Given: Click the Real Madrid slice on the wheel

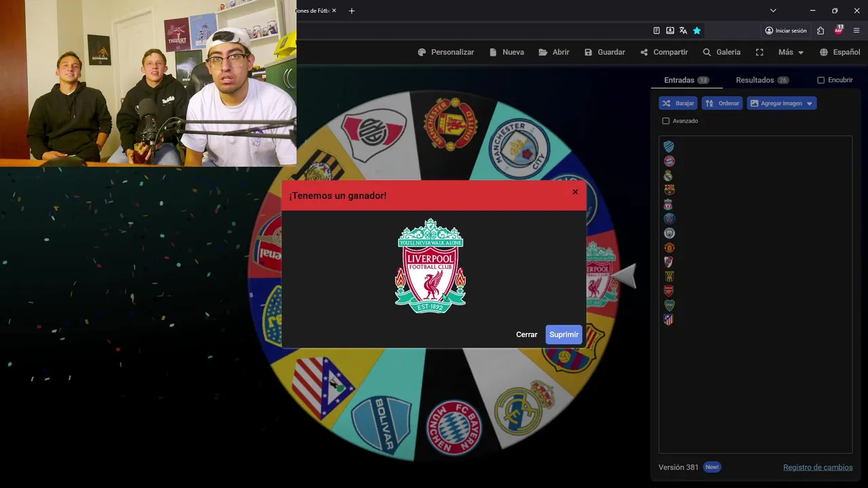Looking at the screenshot, I should tap(524, 407).
